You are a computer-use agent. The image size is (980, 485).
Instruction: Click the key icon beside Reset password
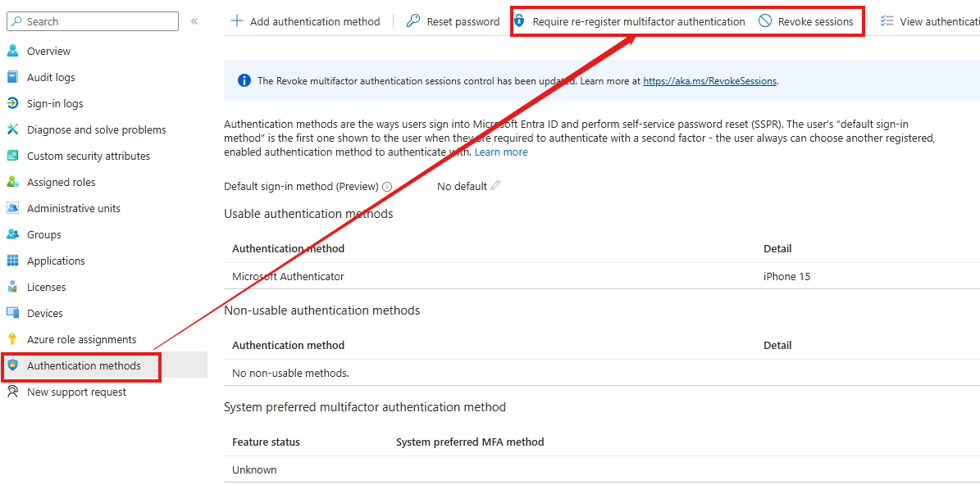413,21
